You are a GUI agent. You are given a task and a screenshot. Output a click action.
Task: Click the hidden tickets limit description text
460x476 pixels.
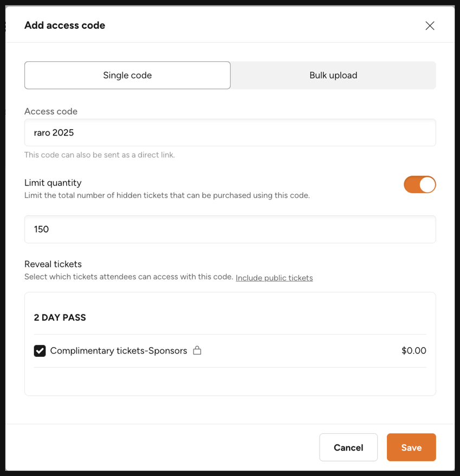point(167,195)
